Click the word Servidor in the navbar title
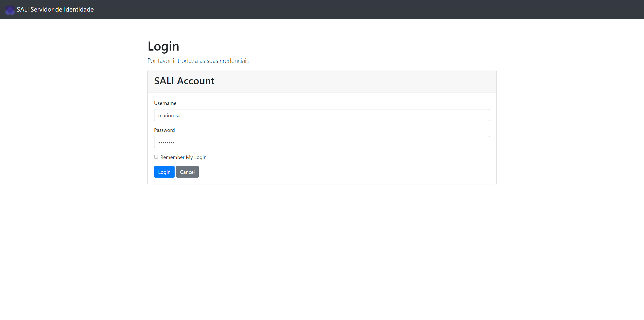This screenshot has height=320, width=644. pos(42,10)
